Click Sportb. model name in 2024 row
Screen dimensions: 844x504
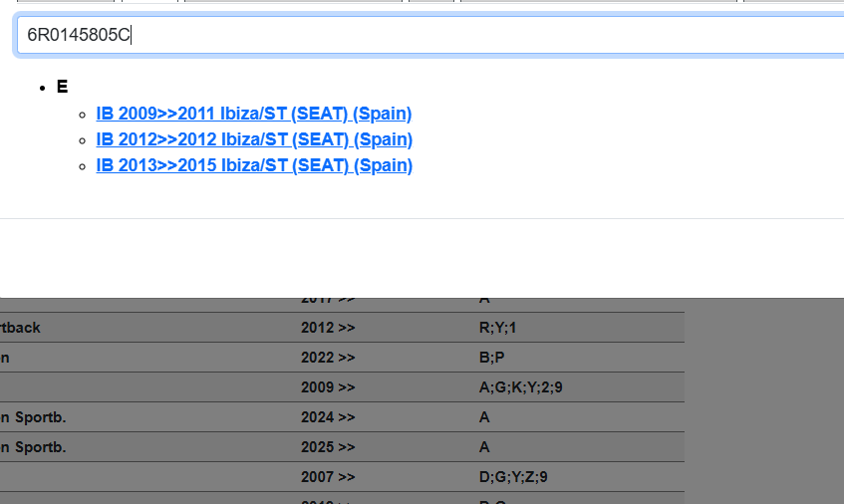click(34, 417)
